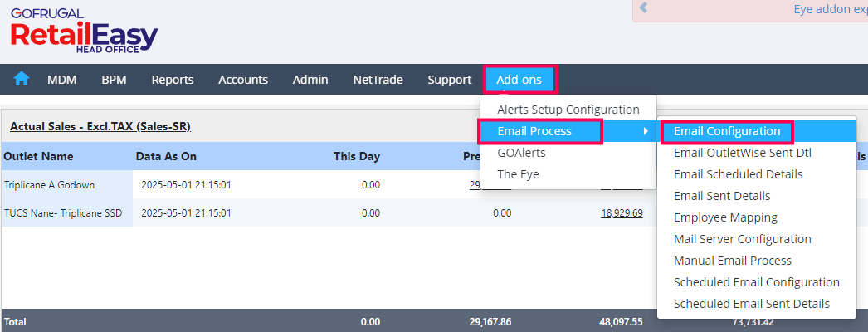
Task: Open the BPM menu
Action: [114, 80]
